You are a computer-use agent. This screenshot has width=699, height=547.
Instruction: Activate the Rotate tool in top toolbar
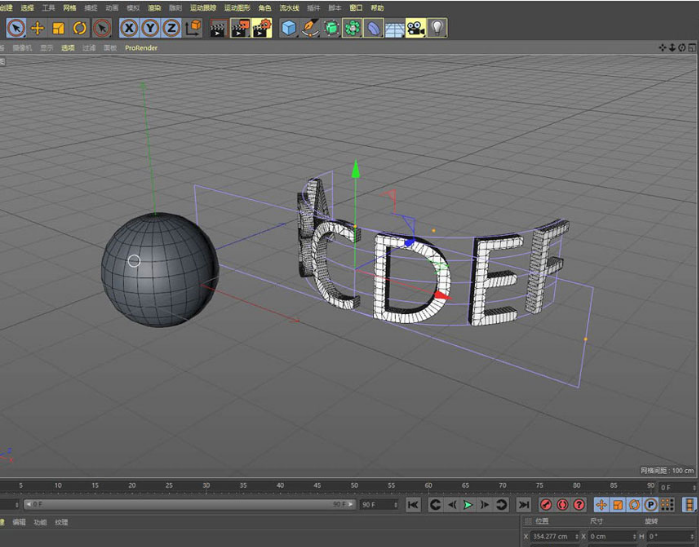click(80, 28)
